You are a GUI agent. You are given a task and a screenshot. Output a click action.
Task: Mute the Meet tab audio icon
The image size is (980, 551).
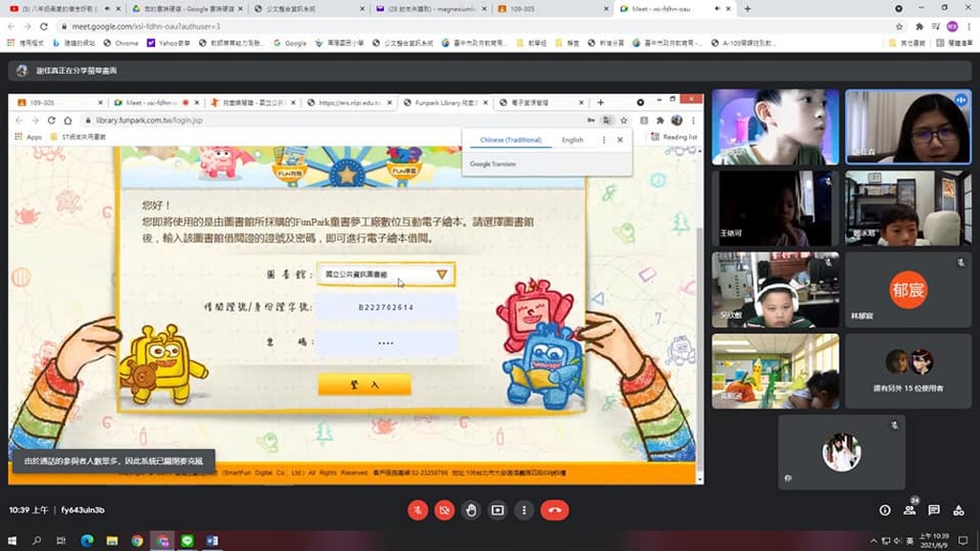pos(717,9)
